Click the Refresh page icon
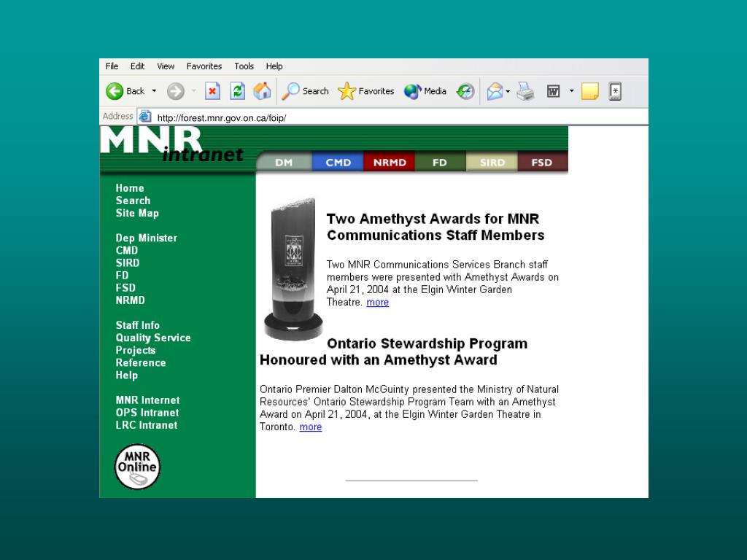 pos(237,91)
